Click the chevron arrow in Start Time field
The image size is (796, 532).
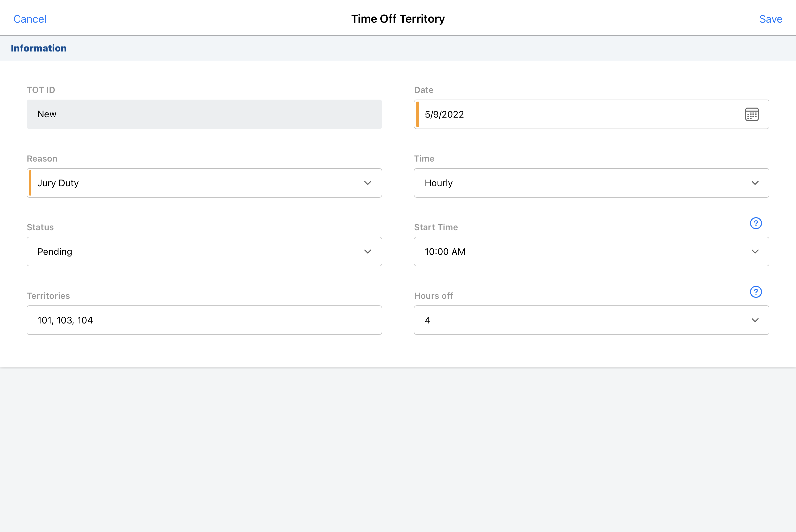[x=755, y=252]
